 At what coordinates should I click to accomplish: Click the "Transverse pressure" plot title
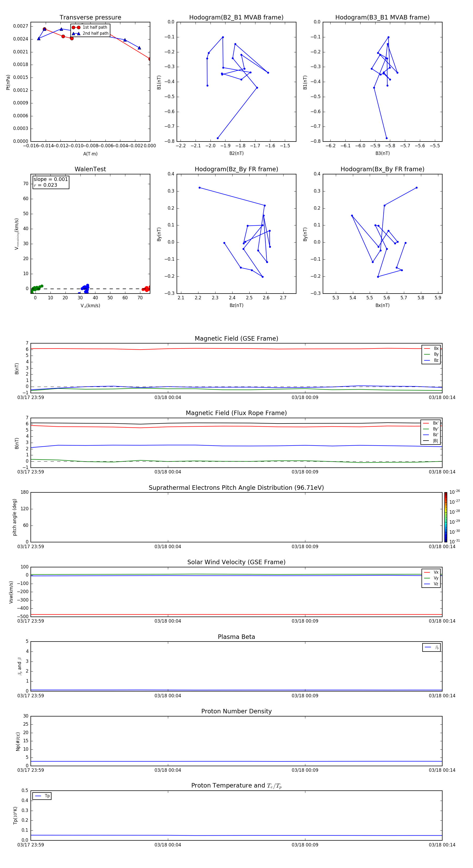click(90, 18)
